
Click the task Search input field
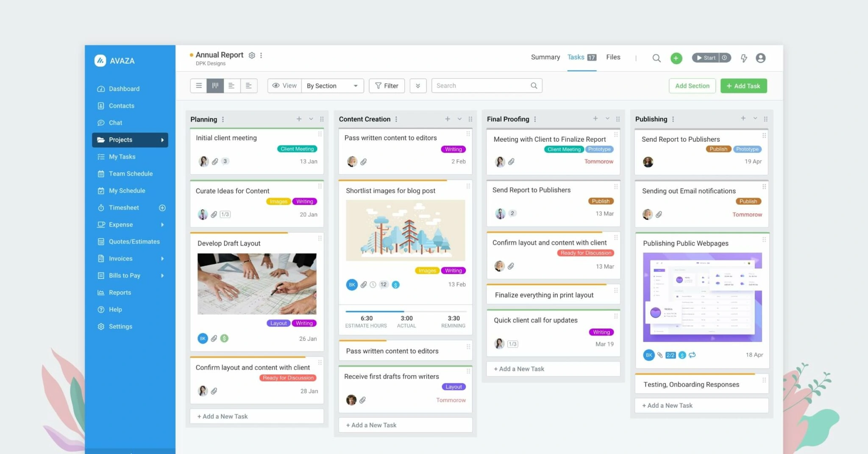click(x=481, y=86)
